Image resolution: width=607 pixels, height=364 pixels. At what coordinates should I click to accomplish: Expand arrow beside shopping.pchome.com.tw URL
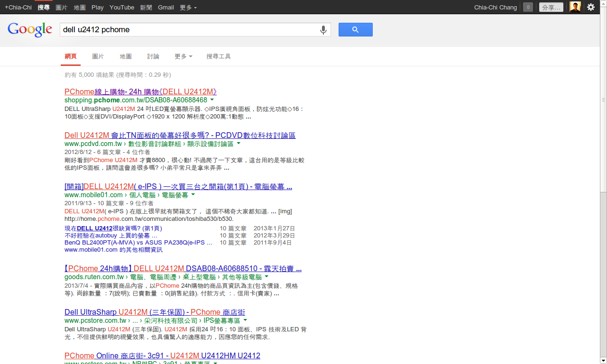coord(212,100)
